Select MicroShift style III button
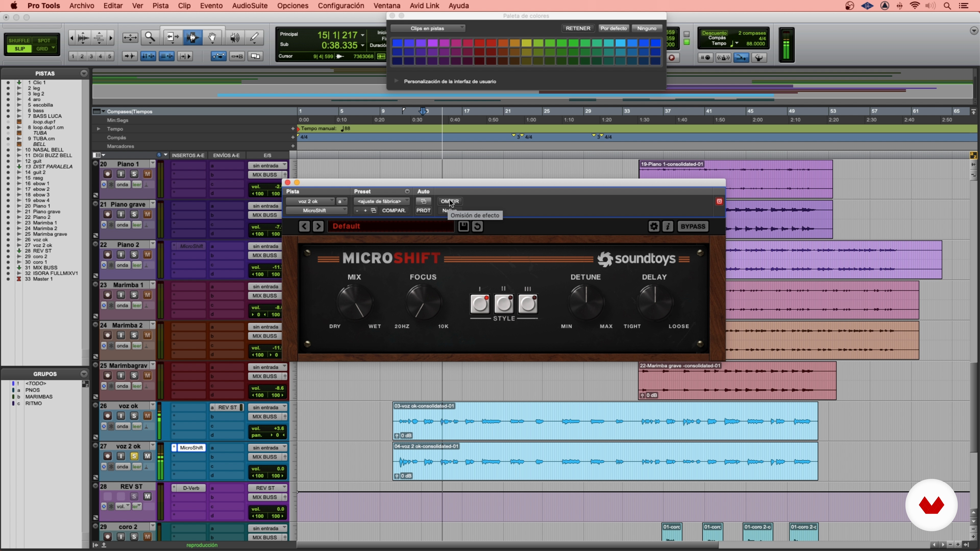980x551 pixels. click(x=528, y=304)
